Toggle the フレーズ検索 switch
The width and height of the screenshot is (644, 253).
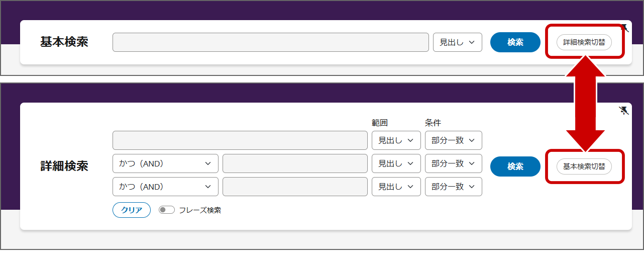coord(166,210)
